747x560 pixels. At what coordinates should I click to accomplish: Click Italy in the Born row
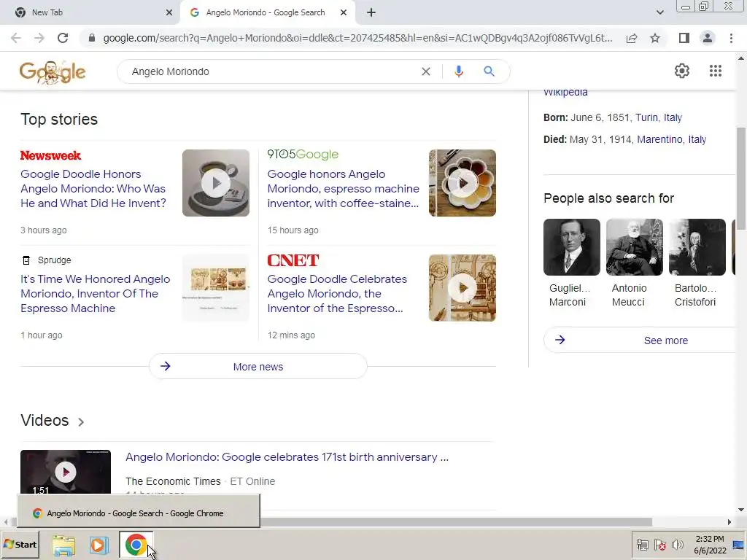coord(673,117)
